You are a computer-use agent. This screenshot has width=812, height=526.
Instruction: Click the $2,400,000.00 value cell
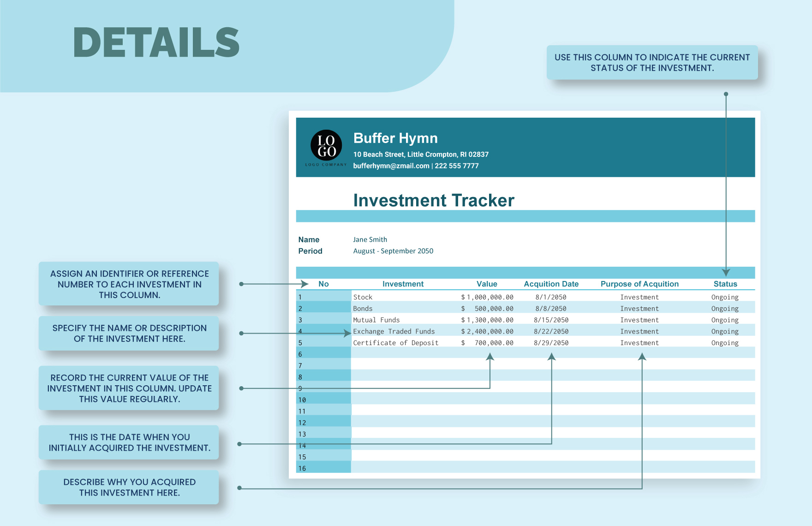click(487, 331)
